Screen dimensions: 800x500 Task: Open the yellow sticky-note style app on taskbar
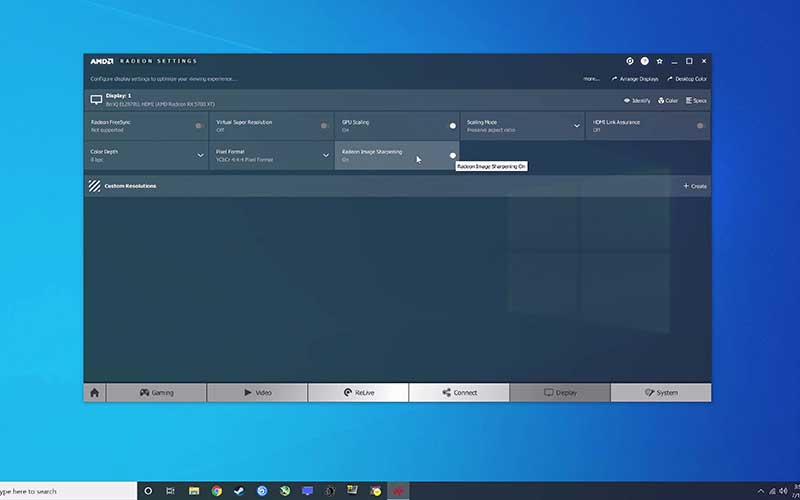coord(353,491)
